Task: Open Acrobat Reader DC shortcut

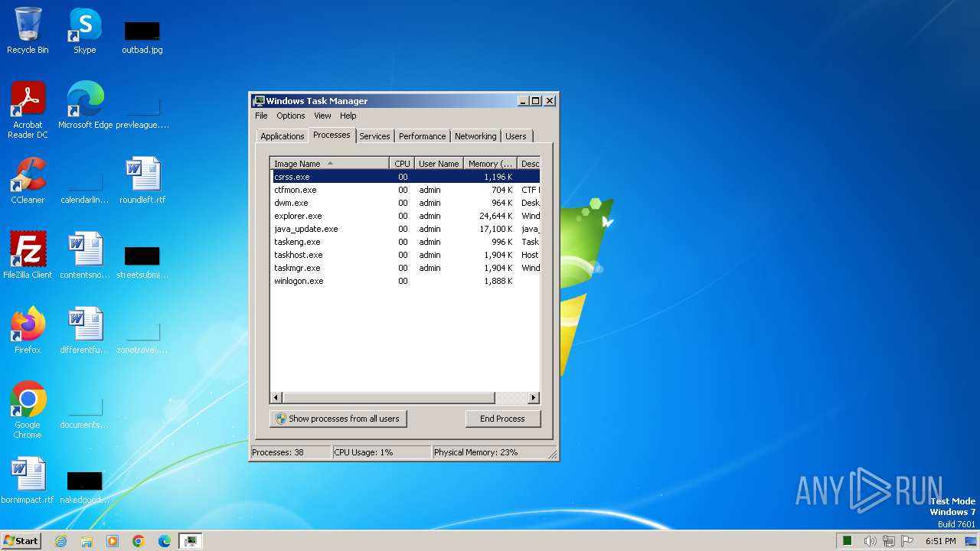Action: (x=28, y=110)
